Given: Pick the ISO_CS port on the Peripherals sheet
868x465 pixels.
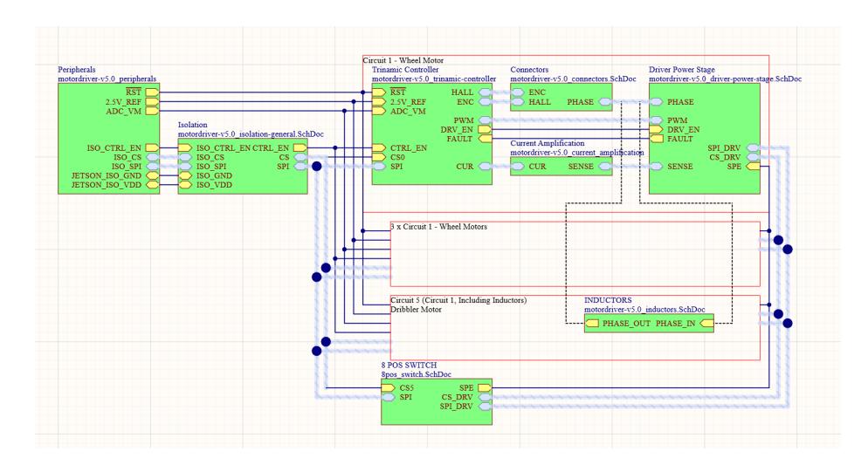Looking at the screenshot, I should coord(152,158).
